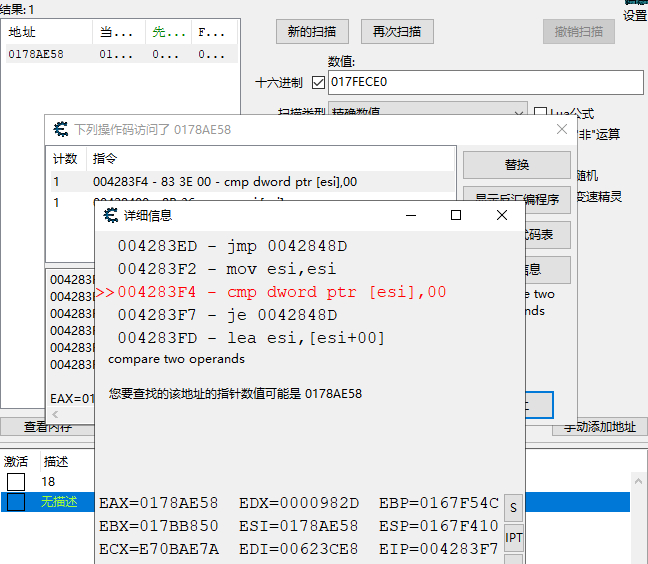Click register value EBX=017BB850
The width and height of the screenshot is (648, 564).
tap(158, 526)
